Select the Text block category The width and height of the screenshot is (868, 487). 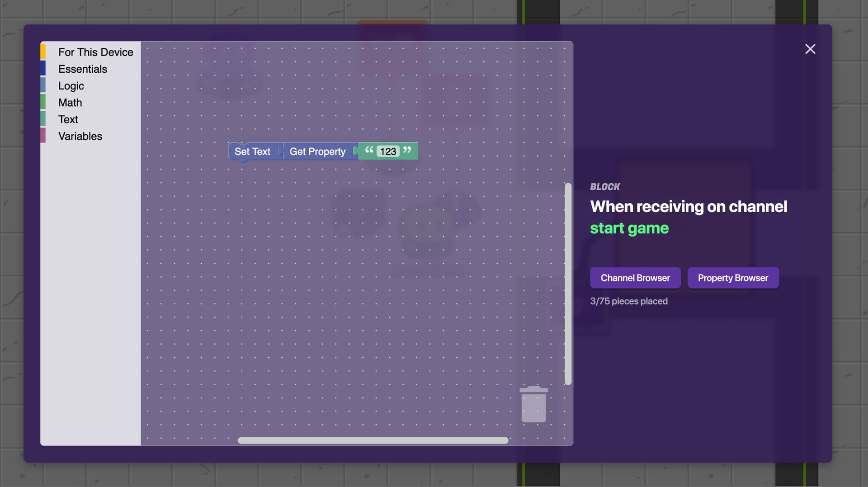pyautogui.click(x=68, y=119)
